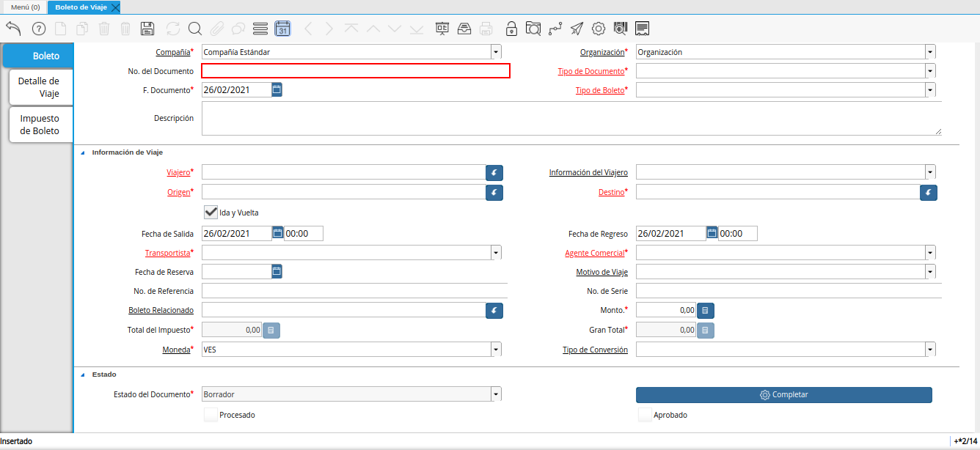Open calendar picker for F. Documento
Image resolution: width=980 pixels, height=450 pixels.
pos(277,89)
